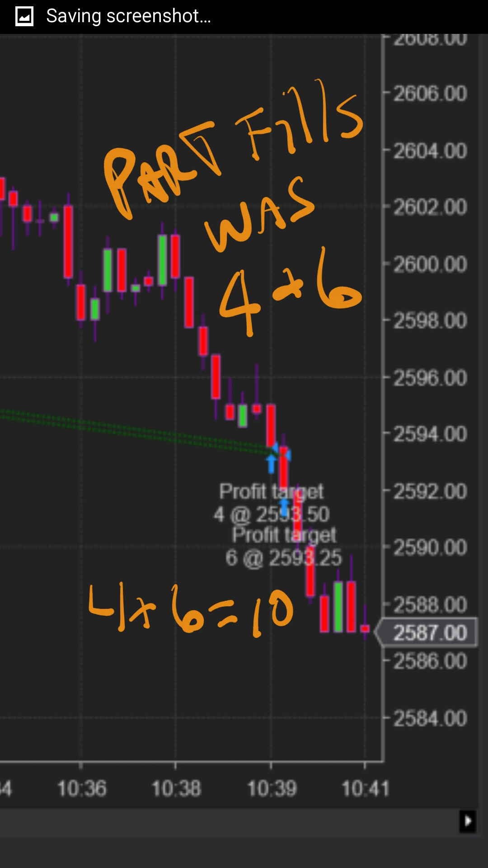Click the 'Profit target 4 @ 2593.50' label

(x=271, y=502)
